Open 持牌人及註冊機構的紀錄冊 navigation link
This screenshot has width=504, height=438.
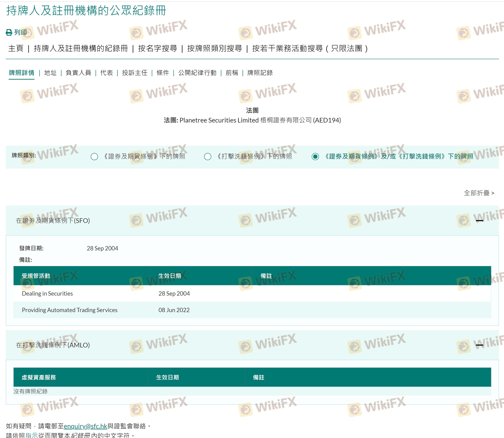[x=81, y=48]
